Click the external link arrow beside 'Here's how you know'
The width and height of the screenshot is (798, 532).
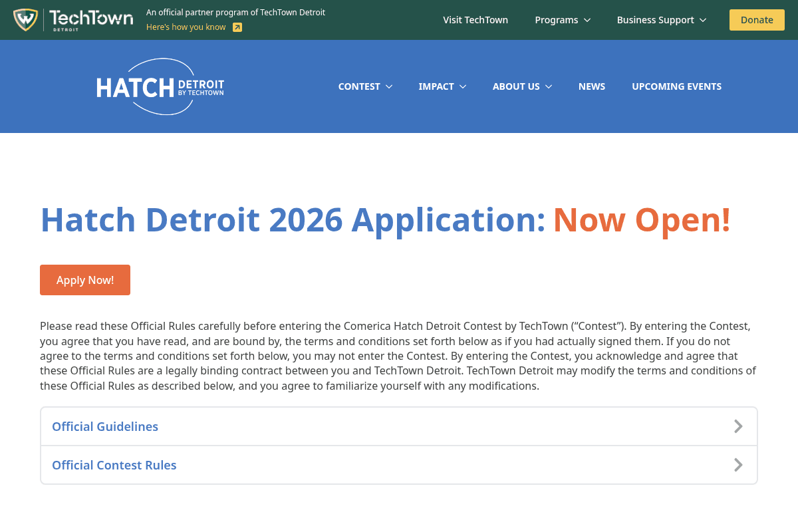tap(237, 27)
